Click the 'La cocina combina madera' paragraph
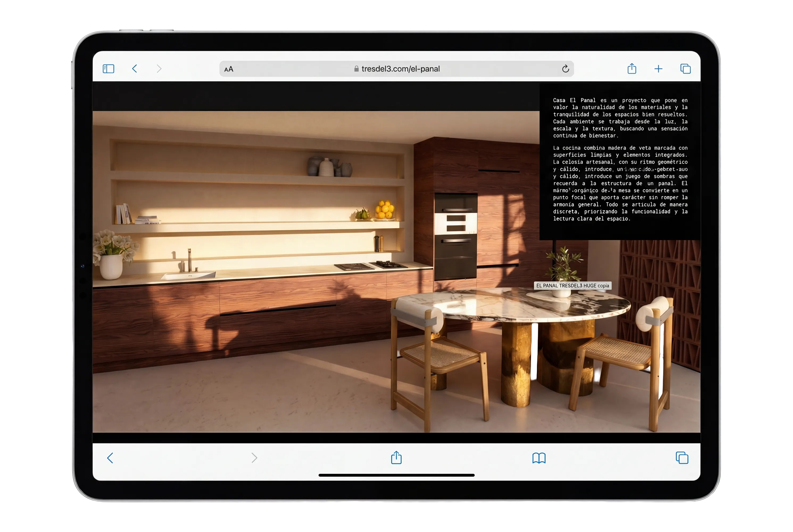The image size is (793, 532). (620, 183)
